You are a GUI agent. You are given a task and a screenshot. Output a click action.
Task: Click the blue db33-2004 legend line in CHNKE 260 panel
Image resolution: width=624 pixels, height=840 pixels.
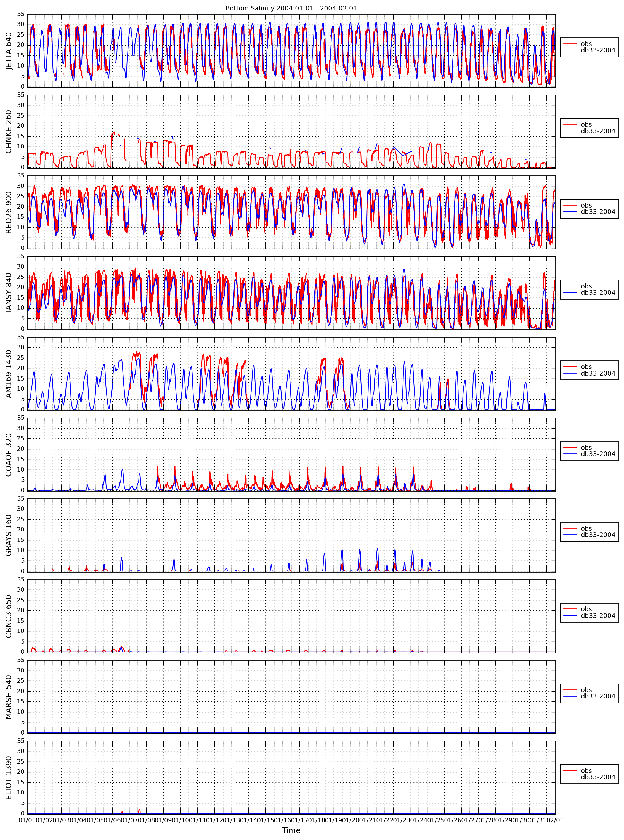[x=570, y=131]
